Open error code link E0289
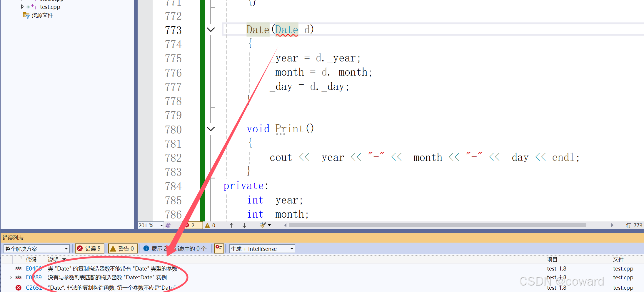Screen dimensions: 644x292 34,277
